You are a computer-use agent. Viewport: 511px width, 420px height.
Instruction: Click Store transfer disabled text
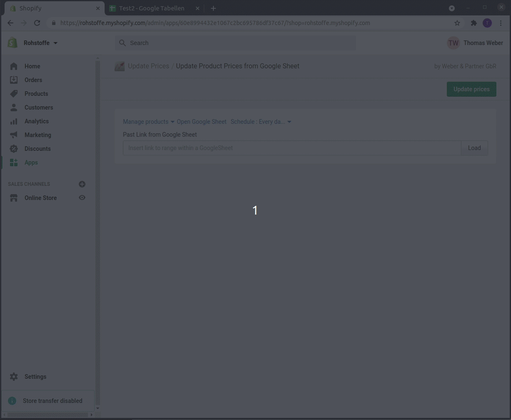coord(53,401)
